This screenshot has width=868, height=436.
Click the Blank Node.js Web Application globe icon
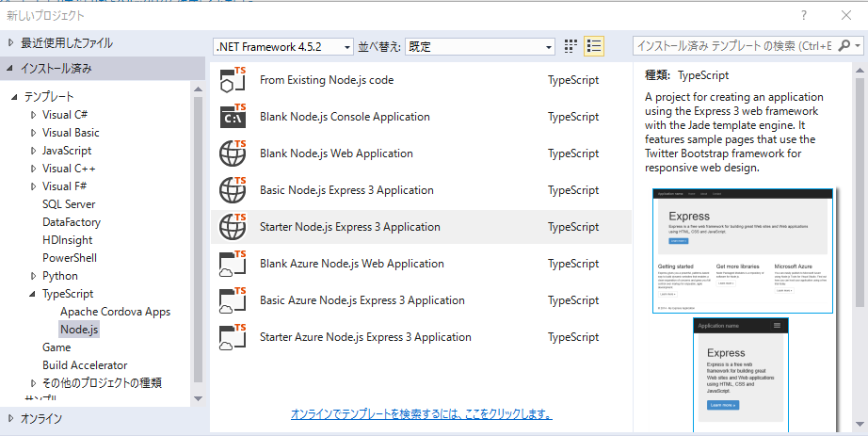pos(232,153)
